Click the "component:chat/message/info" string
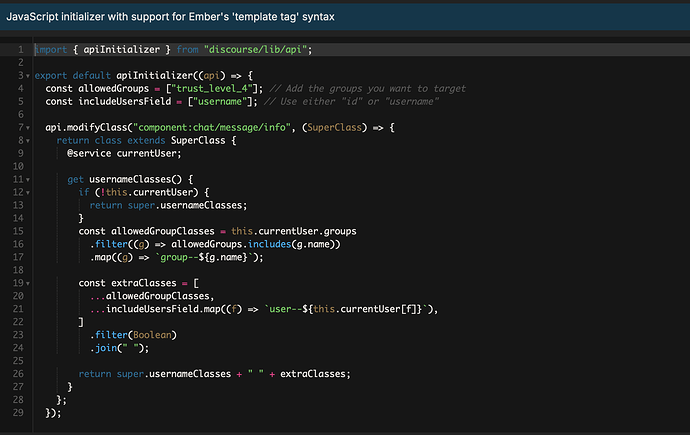690x435 pixels. [212, 128]
